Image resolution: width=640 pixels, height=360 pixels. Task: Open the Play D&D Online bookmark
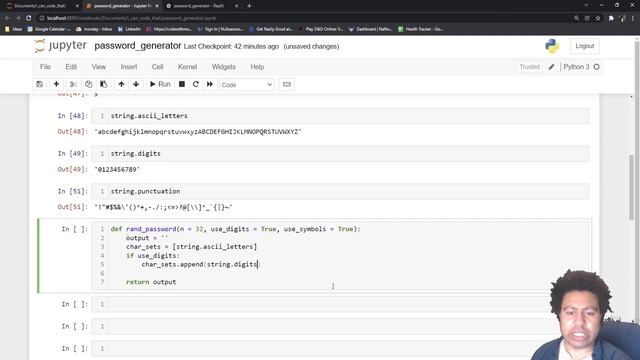[321, 29]
